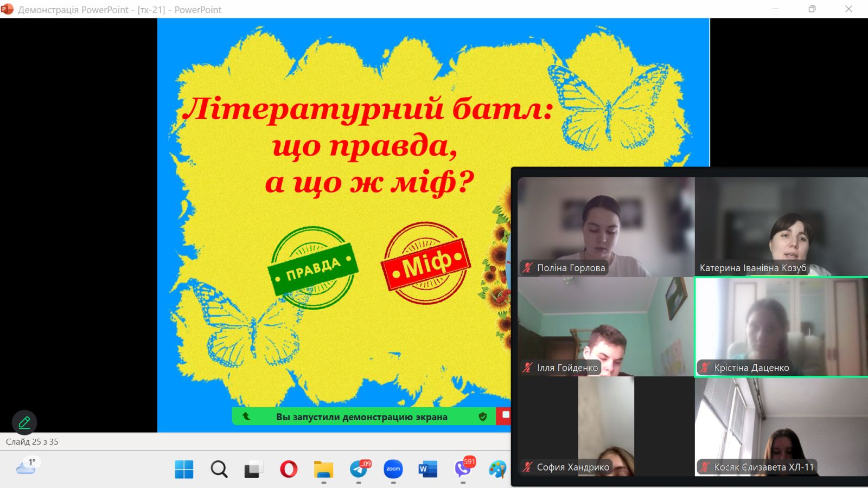Viewport: 868px width, 488px height.
Task: Click the ПРАВДА stamp on the slide
Action: point(313,268)
